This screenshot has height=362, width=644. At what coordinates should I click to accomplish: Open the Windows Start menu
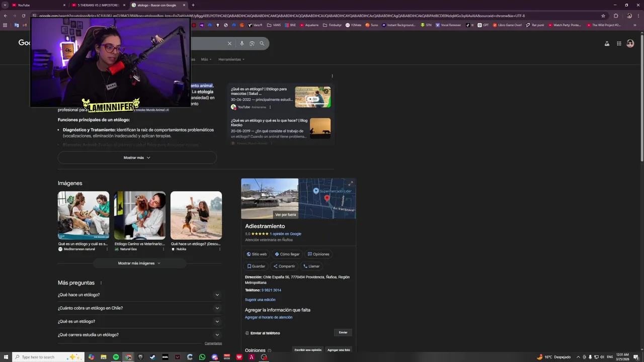6,357
